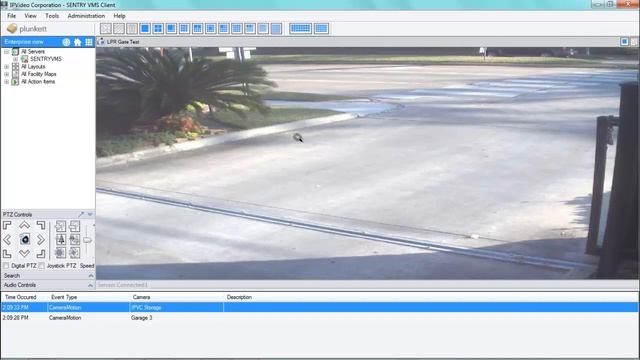Screen dimensions: 640x360
Task: Click the PTZ iris close button
Action: [x=75, y=253]
